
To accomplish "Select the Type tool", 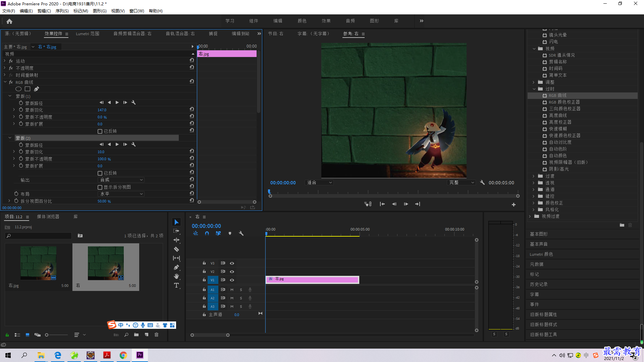I will tap(176, 285).
